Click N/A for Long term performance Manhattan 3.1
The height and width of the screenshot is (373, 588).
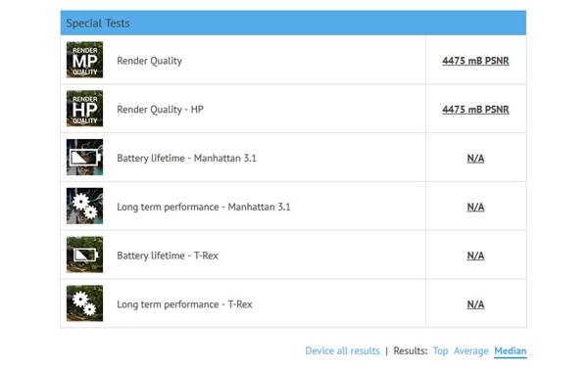point(475,207)
